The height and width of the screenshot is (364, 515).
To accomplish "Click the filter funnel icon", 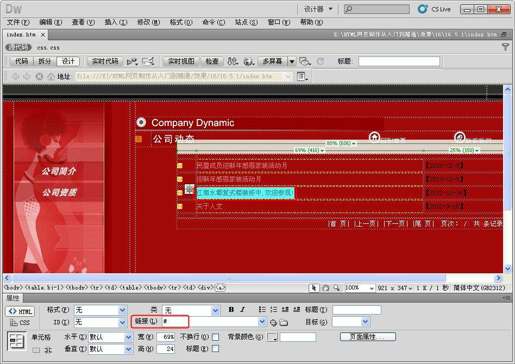I will click(x=505, y=47).
